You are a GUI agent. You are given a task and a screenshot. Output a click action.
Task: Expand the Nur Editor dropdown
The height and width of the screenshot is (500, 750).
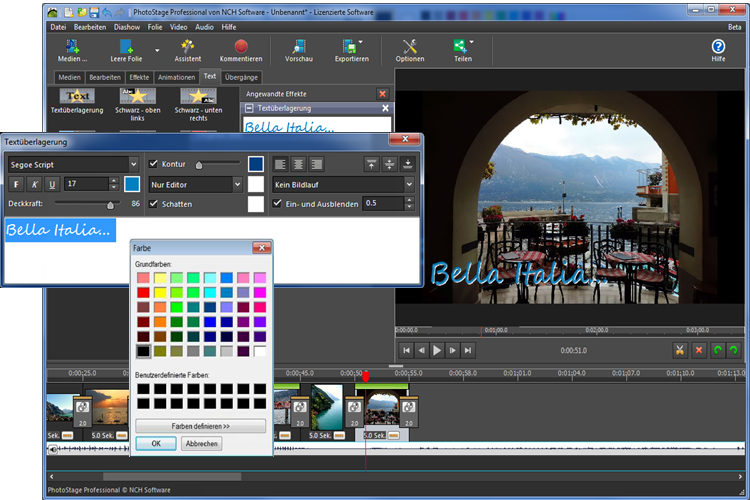click(x=237, y=184)
